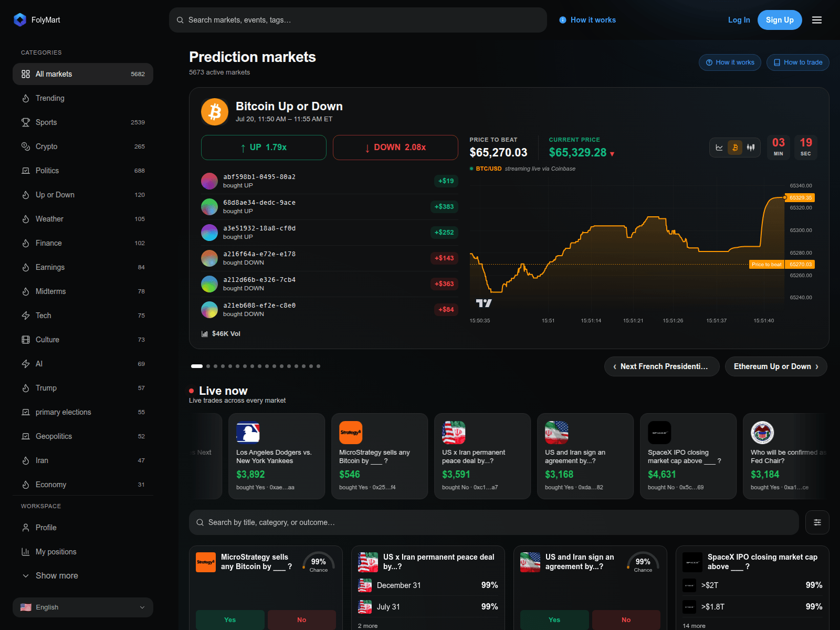The width and height of the screenshot is (840, 630).
Task: Click avatar of trader a216f64a-e72e-e178
Action: click(209, 258)
